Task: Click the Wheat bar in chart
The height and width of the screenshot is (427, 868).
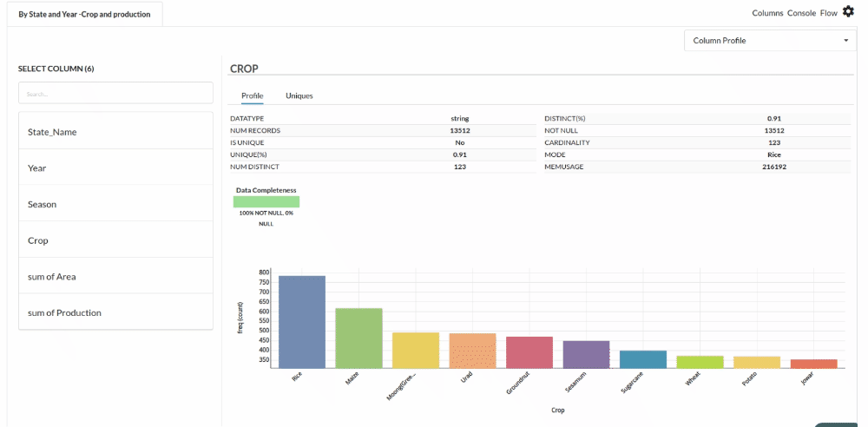Action: [700, 362]
